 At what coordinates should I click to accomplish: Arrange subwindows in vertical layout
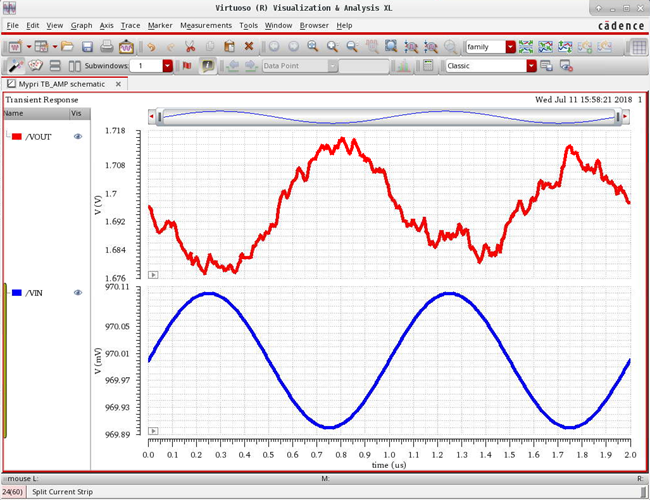(75, 66)
